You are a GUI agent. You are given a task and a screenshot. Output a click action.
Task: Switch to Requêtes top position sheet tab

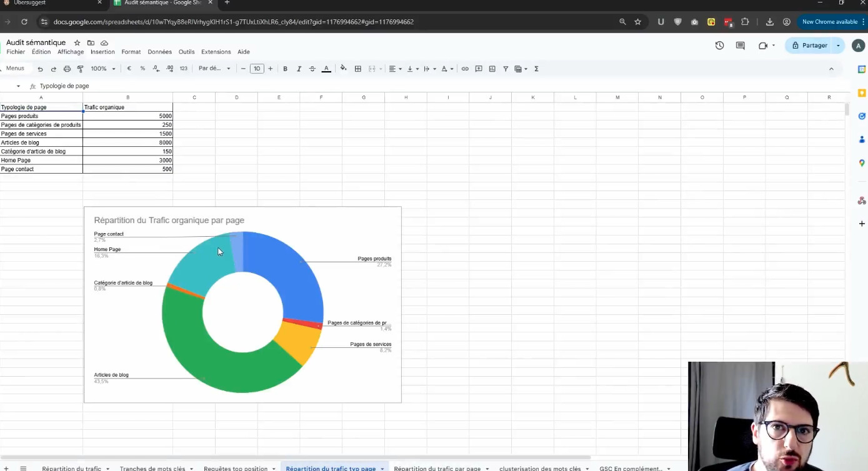pyautogui.click(x=236, y=469)
